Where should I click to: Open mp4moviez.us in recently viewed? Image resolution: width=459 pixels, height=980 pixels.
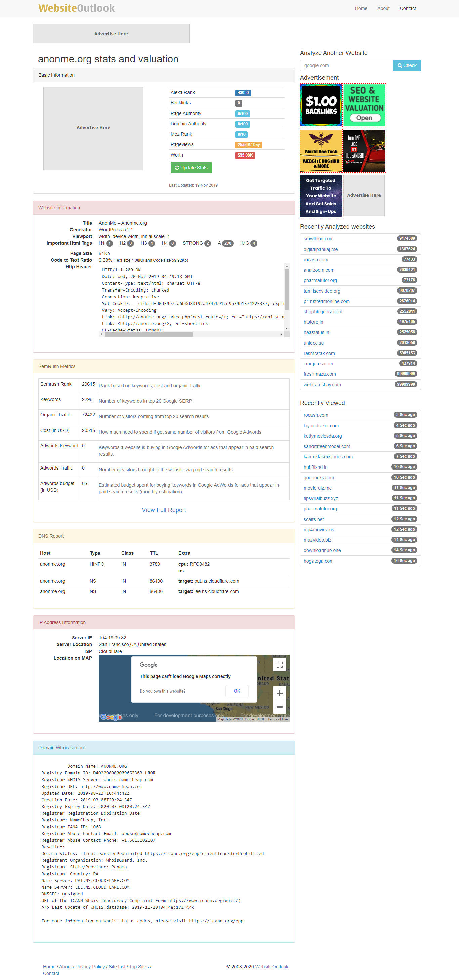coord(319,529)
